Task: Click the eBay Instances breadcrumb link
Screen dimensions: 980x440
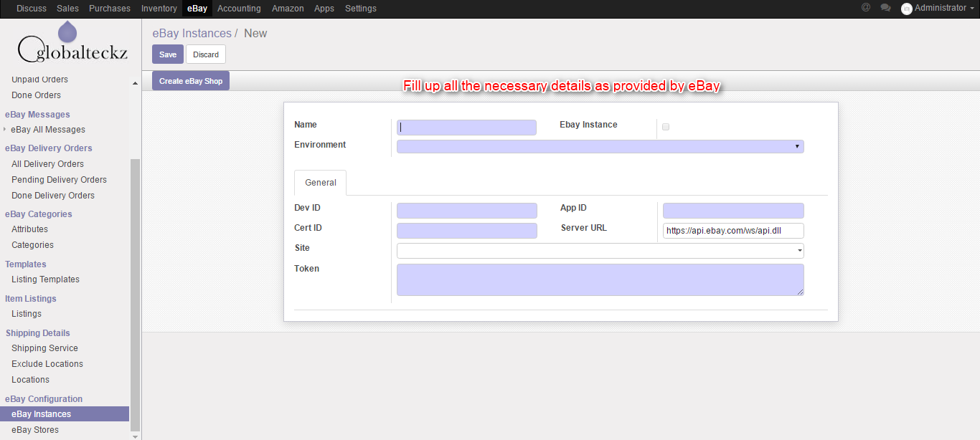Action: (x=192, y=34)
